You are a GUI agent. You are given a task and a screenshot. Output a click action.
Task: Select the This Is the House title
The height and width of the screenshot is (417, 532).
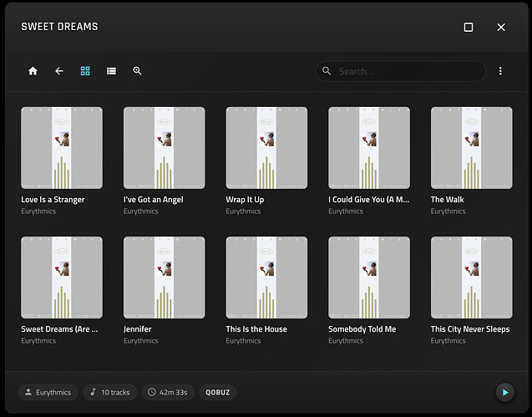click(256, 329)
